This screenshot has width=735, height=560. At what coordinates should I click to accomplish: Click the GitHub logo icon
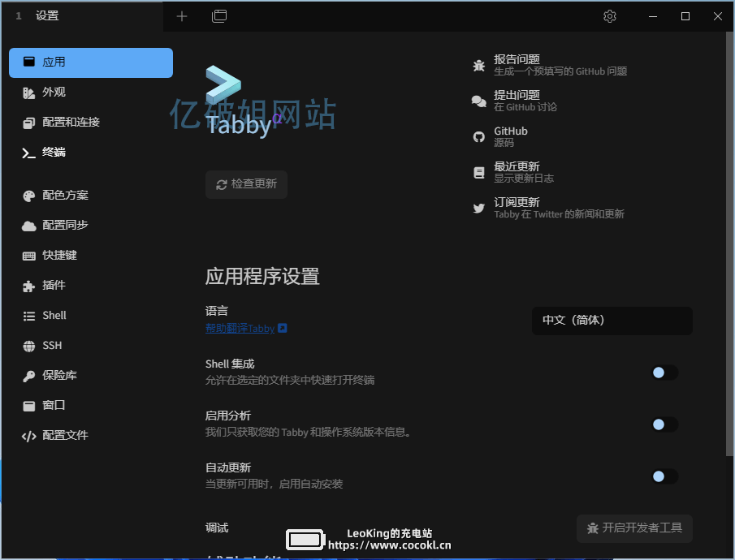click(x=478, y=136)
